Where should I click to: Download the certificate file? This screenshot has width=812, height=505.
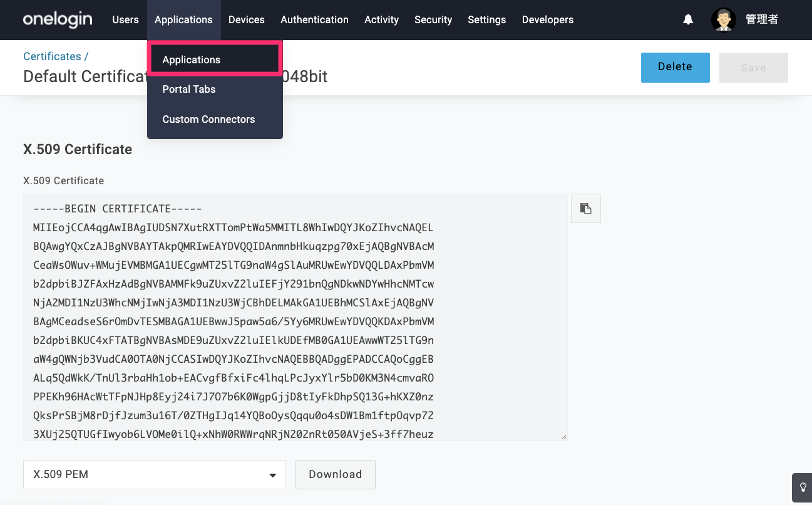coord(336,474)
